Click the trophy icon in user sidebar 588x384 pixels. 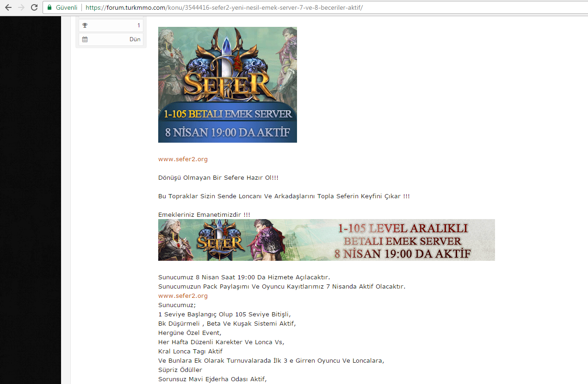[x=85, y=25]
